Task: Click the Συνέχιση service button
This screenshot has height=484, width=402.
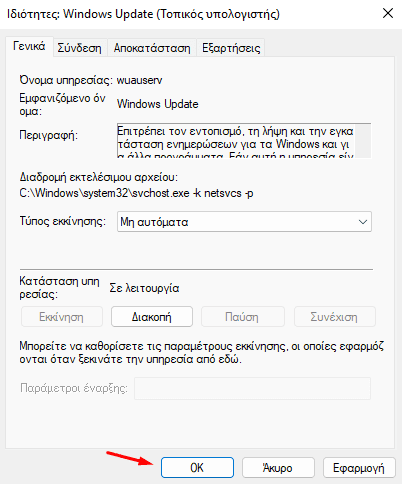Action: pos(334,317)
